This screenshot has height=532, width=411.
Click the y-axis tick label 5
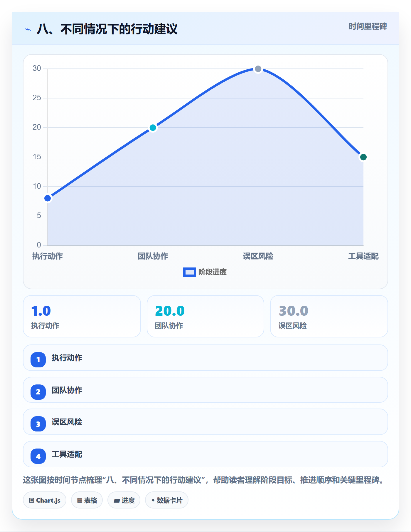point(39,216)
